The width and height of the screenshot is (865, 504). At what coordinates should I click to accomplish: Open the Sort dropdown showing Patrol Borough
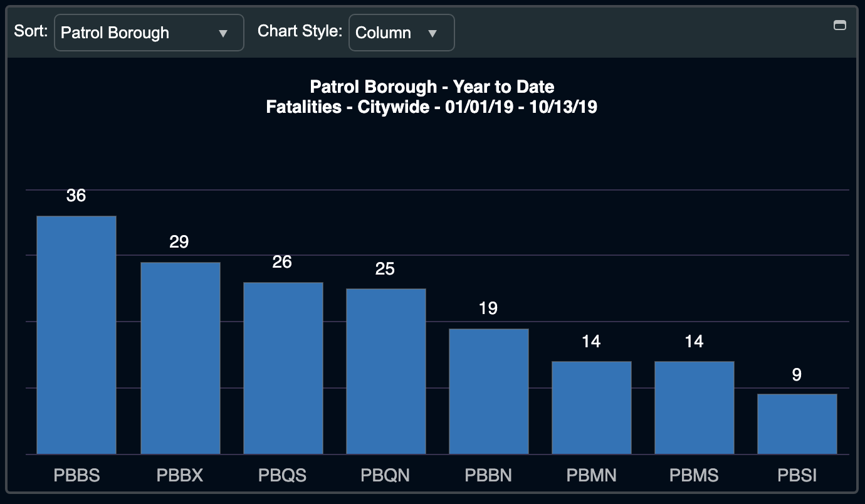click(149, 33)
